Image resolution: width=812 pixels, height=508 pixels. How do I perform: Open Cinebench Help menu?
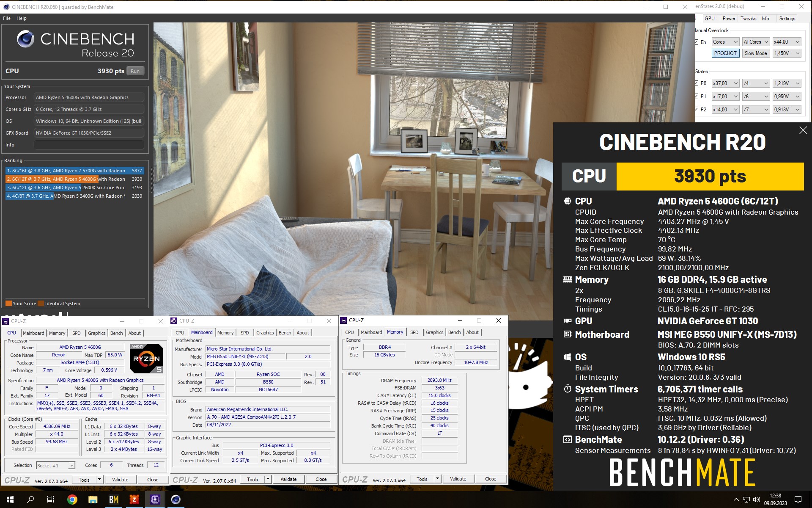[x=22, y=18]
